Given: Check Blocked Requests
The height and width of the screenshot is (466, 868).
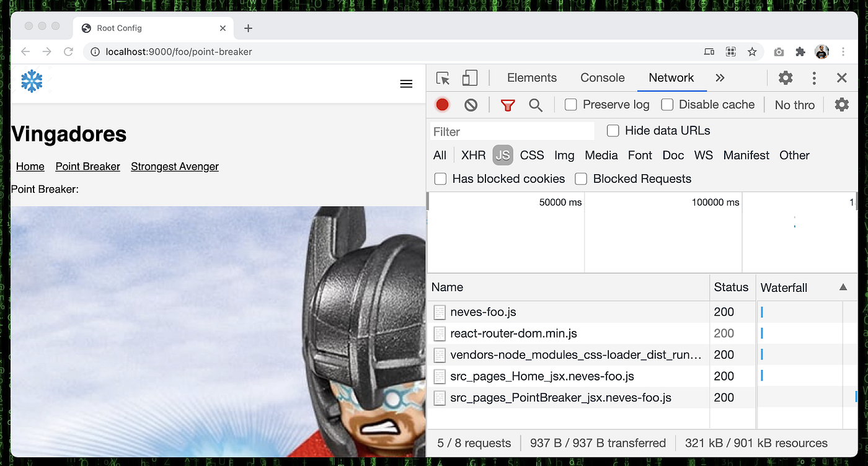Looking at the screenshot, I should (x=581, y=179).
